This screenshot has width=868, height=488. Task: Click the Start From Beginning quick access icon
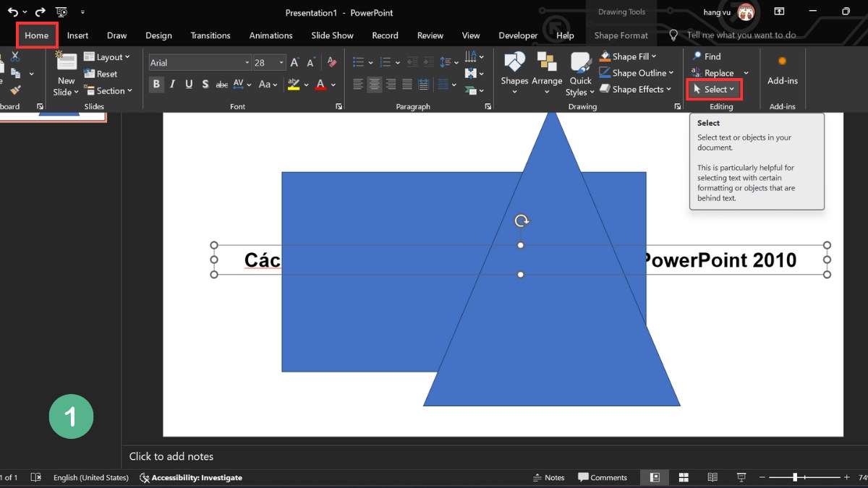[61, 12]
